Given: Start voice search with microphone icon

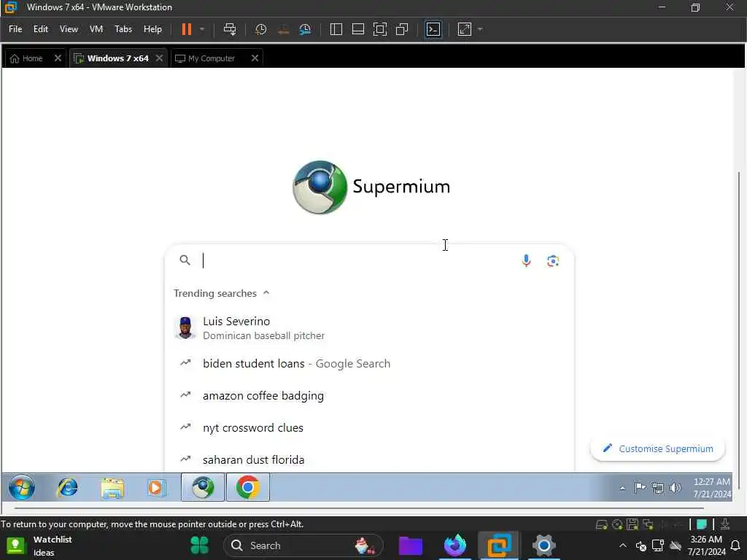Looking at the screenshot, I should pyautogui.click(x=526, y=260).
